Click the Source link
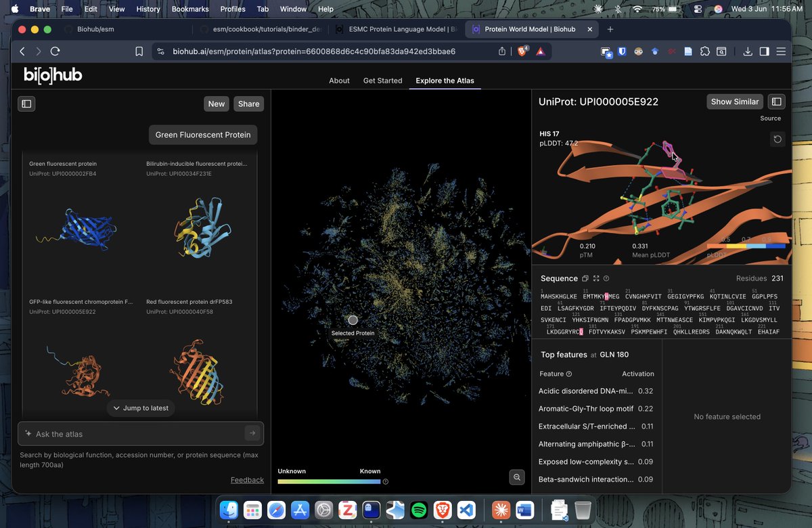The height and width of the screenshot is (528, 812). tap(770, 118)
